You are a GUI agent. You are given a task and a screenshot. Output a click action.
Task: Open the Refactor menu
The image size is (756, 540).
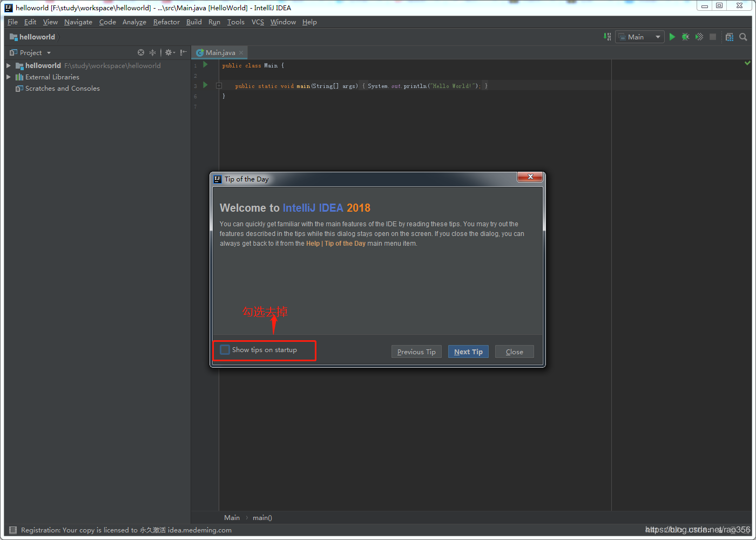click(166, 22)
